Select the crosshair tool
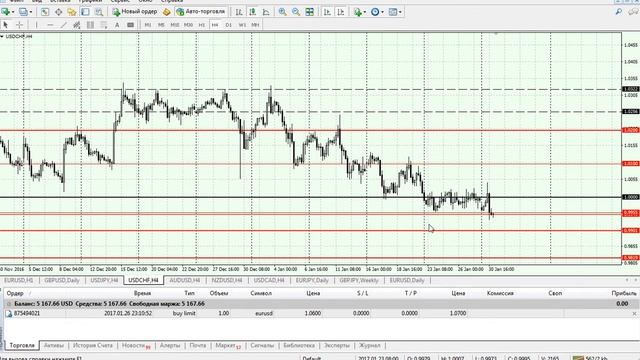This screenshot has width=640, height=360. [x=19, y=25]
